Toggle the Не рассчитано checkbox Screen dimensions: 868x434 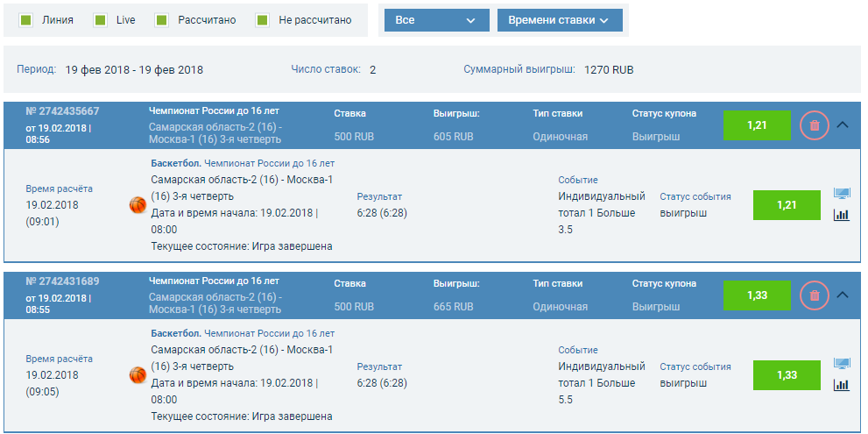point(263,20)
